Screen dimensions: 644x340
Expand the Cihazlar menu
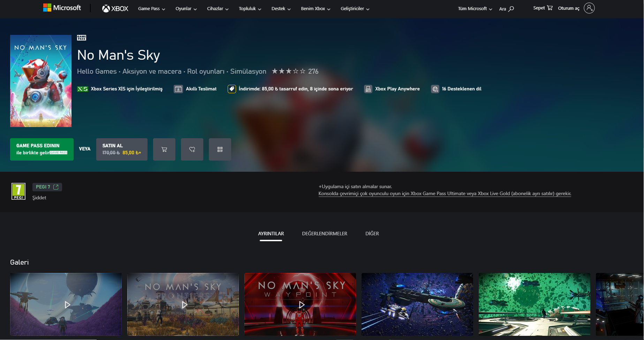tap(218, 9)
